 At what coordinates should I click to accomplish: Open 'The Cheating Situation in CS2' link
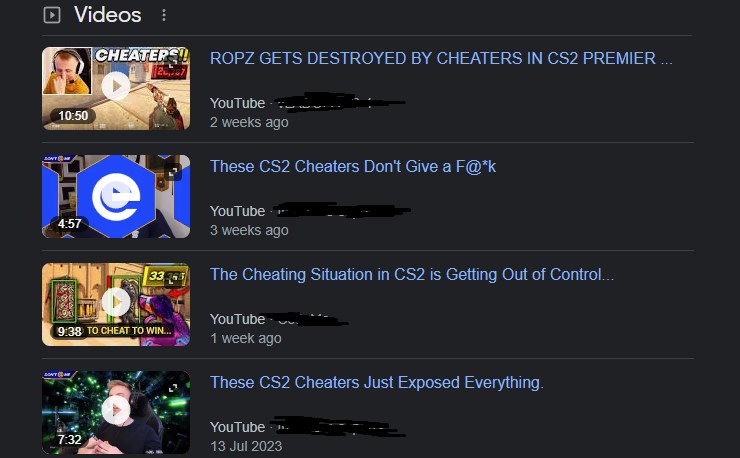[412, 274]
